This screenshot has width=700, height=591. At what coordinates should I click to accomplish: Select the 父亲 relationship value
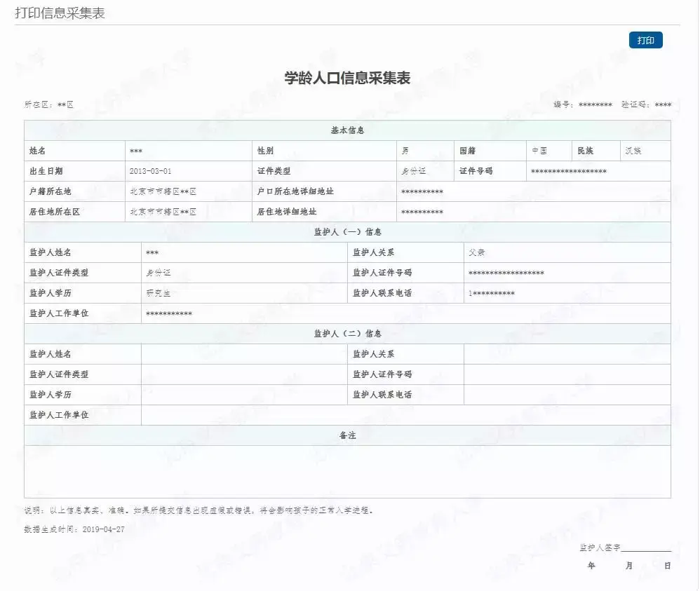tap(477, 252)
